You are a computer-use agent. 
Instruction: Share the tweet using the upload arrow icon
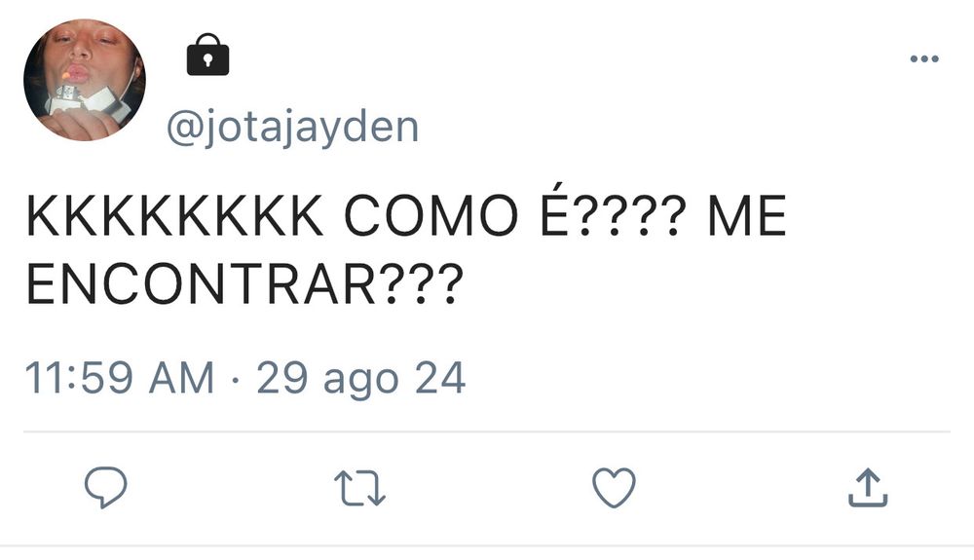pos(868,487)
